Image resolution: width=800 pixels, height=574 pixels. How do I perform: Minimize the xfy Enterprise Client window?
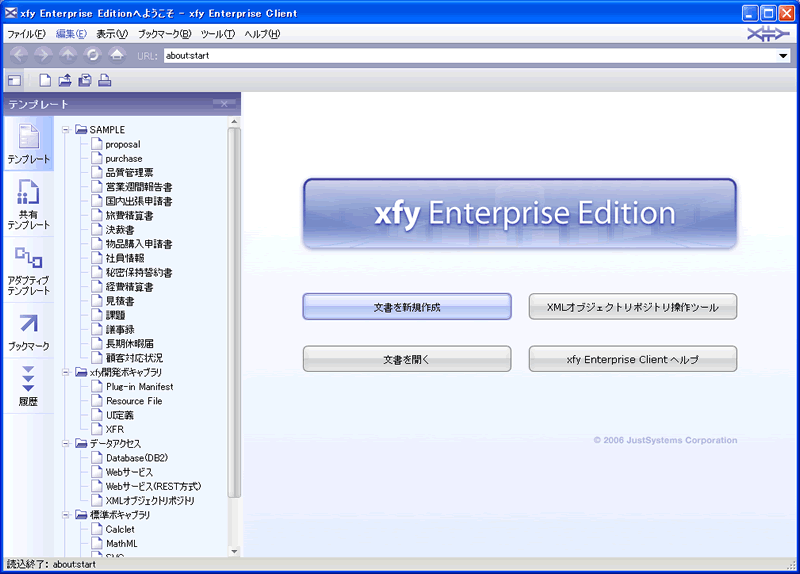749,13
